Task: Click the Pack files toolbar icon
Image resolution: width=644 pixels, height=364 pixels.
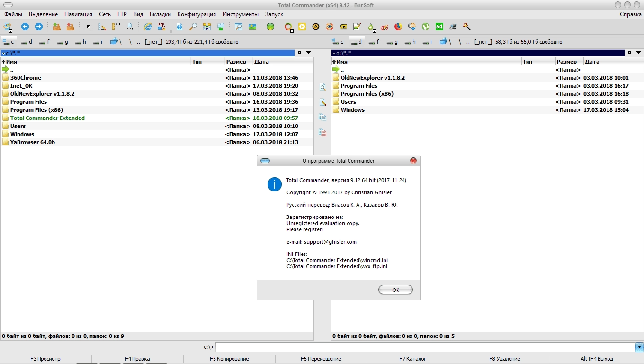Action: click(x=57, y=27)
